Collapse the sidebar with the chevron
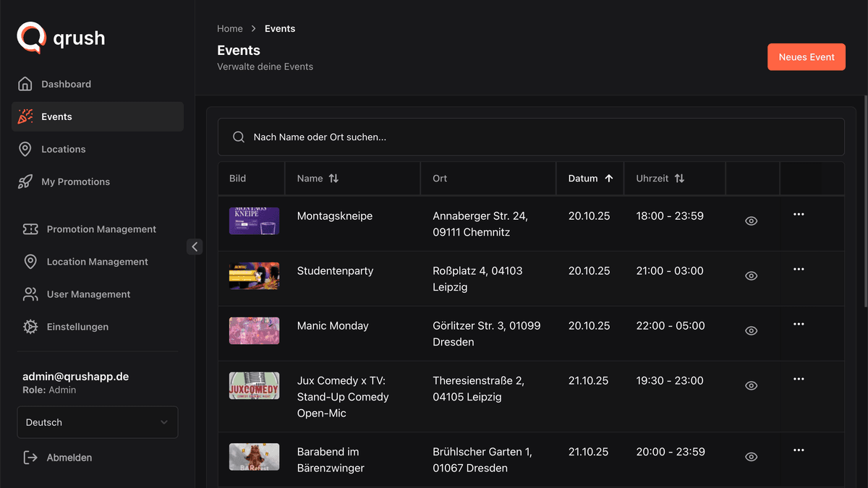 tap(195, 247)
